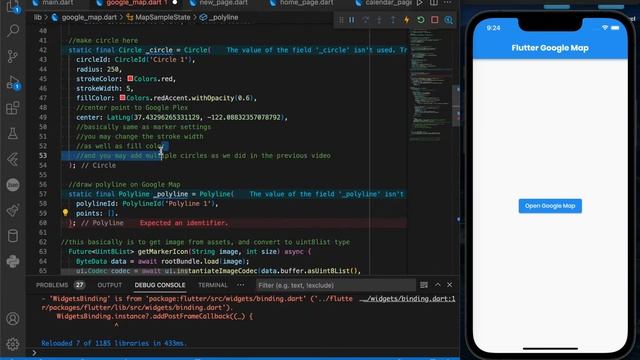Click the Run play icon in editor title

[420, 3]
